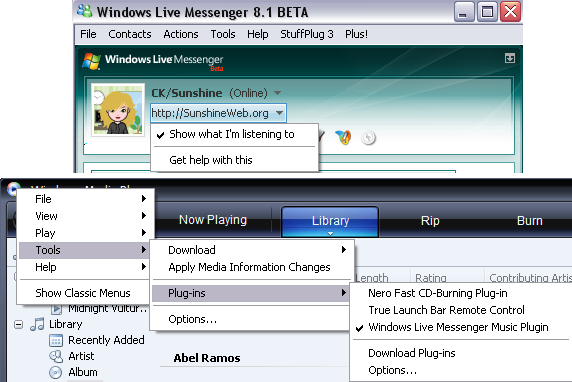Viewport: 572px width, 382px height.
Task: Select Midnight Vultur.. playlist item
Action: [x=107, y=309]
